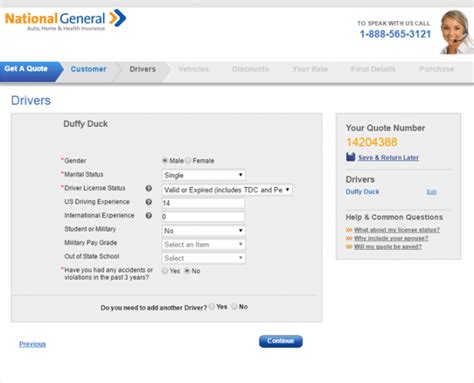The image size is (474, 383).
Task: Select the Drivers step tab
Action: coord(143,69)
